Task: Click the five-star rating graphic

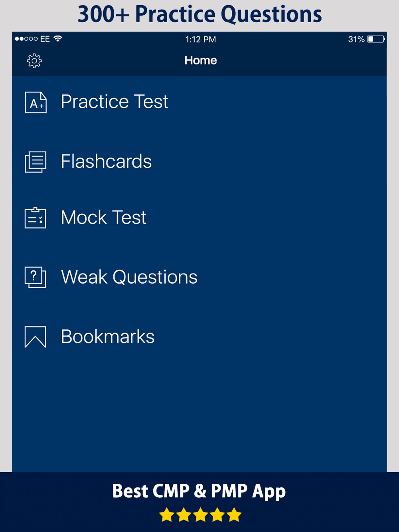Action: coord(200,515)
